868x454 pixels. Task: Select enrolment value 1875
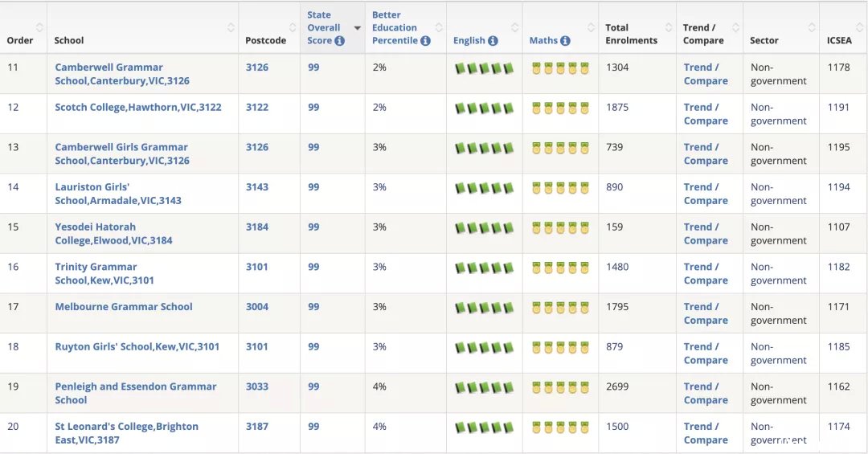617,108
